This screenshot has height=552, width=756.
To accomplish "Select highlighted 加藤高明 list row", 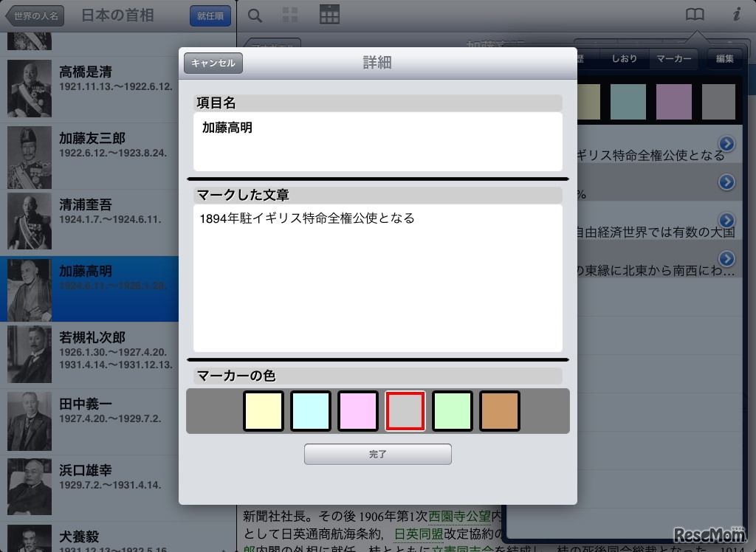I will [89, 289].
